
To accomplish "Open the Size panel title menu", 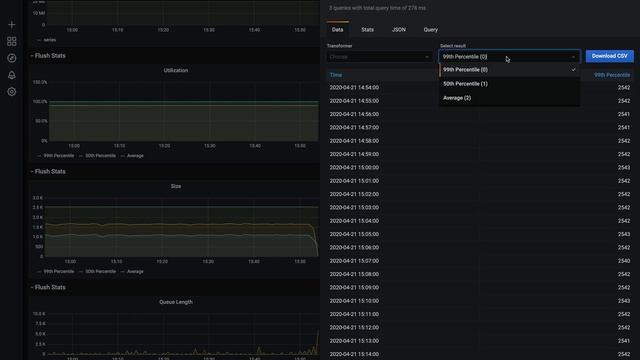I will point(176,186).
